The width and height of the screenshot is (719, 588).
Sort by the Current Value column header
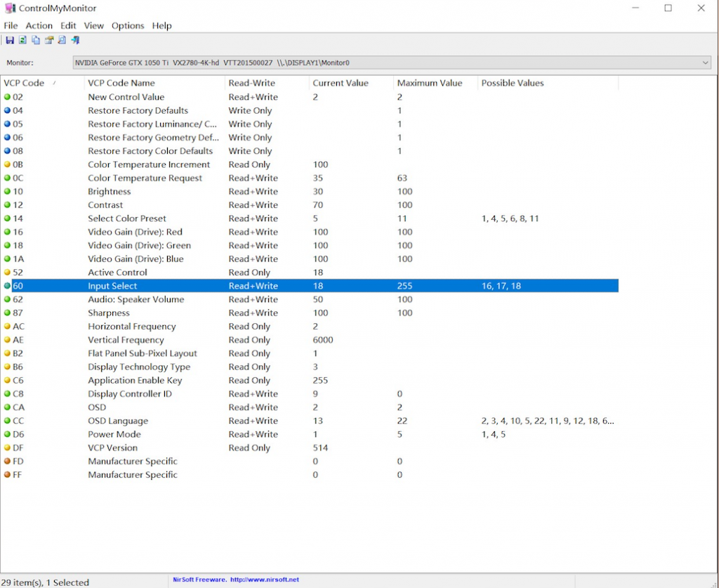pyautogui.click(x=341, y=83)
